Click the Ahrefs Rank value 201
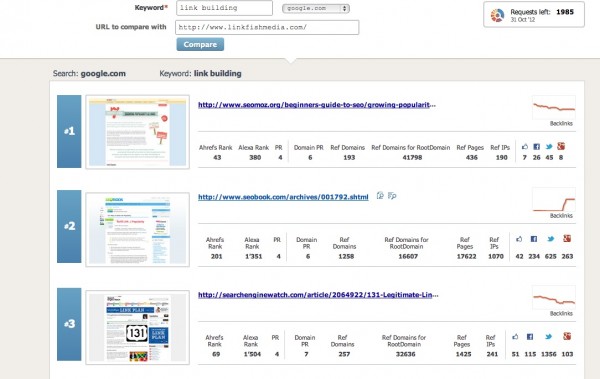This screenshot has width=600, height=379. coord(216,256)
